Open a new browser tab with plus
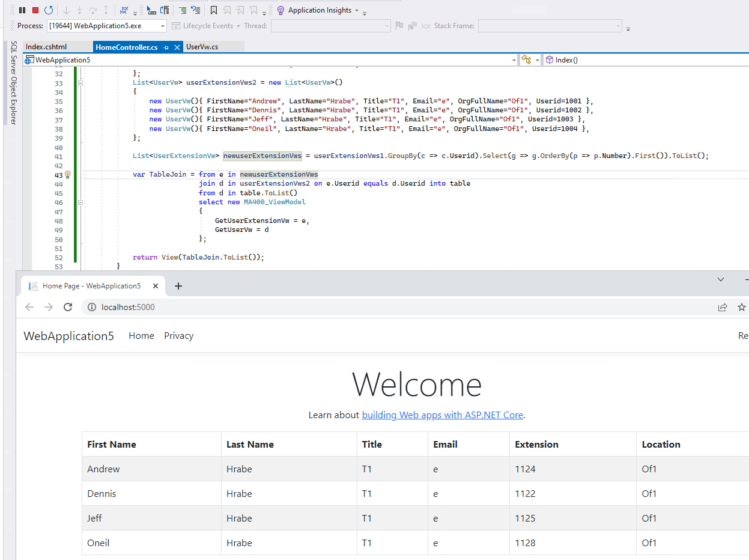 [x=178, y=286]
